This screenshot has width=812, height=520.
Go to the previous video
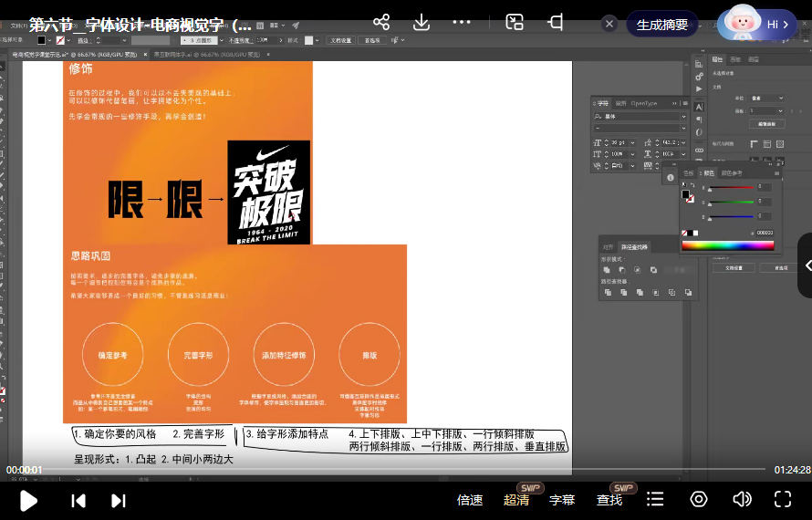[x=78, y=500]
